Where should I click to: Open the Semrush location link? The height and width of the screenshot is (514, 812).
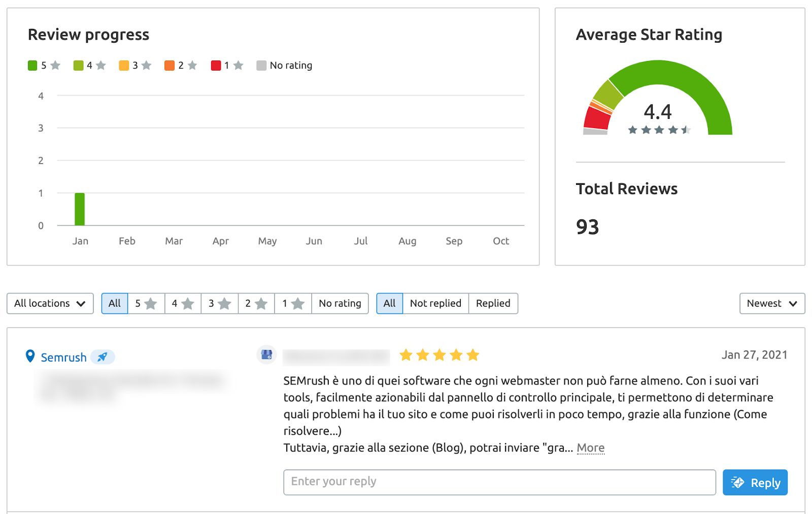(x=63, y=358)
